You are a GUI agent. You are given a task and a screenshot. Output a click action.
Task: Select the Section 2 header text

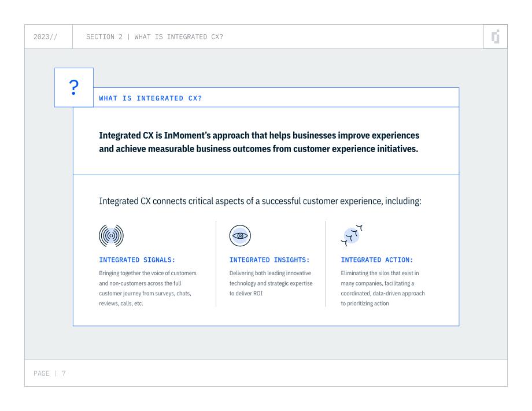pos(155,36)
